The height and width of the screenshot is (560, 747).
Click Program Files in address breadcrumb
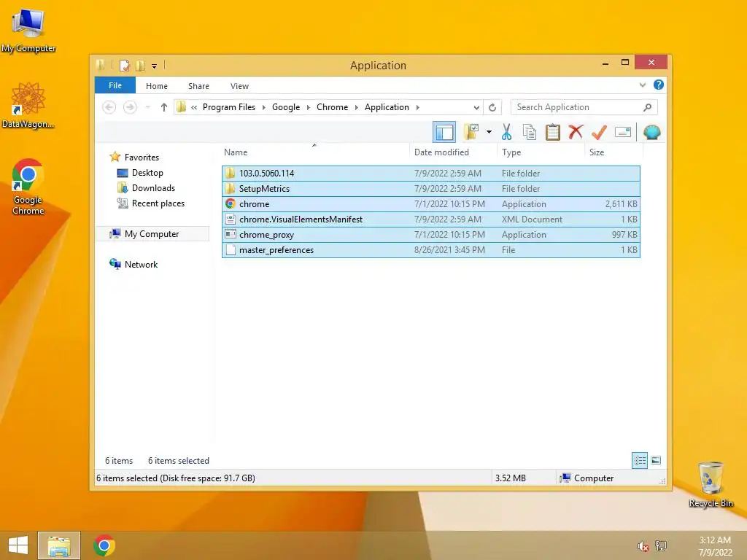[228, 107]
